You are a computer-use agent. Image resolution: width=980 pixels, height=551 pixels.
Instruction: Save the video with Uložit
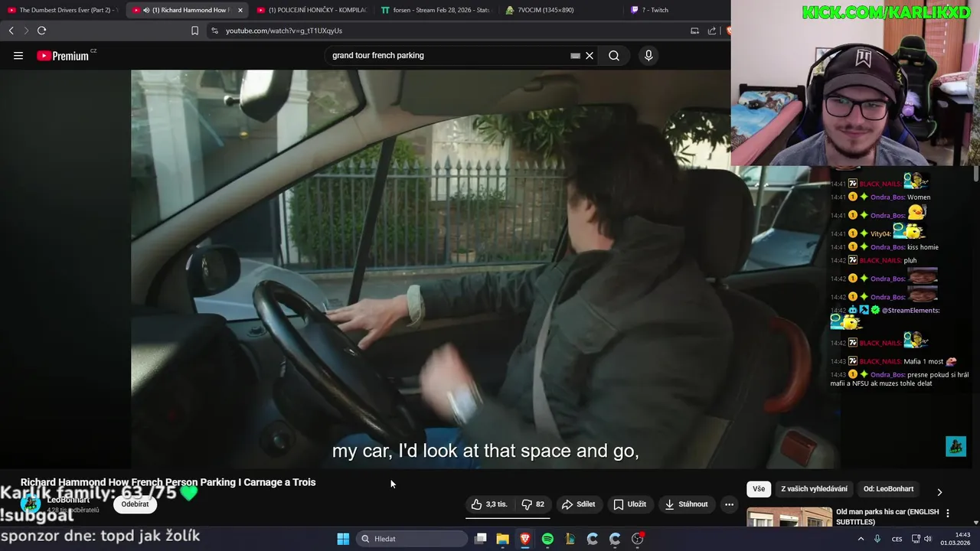point(630,504)
